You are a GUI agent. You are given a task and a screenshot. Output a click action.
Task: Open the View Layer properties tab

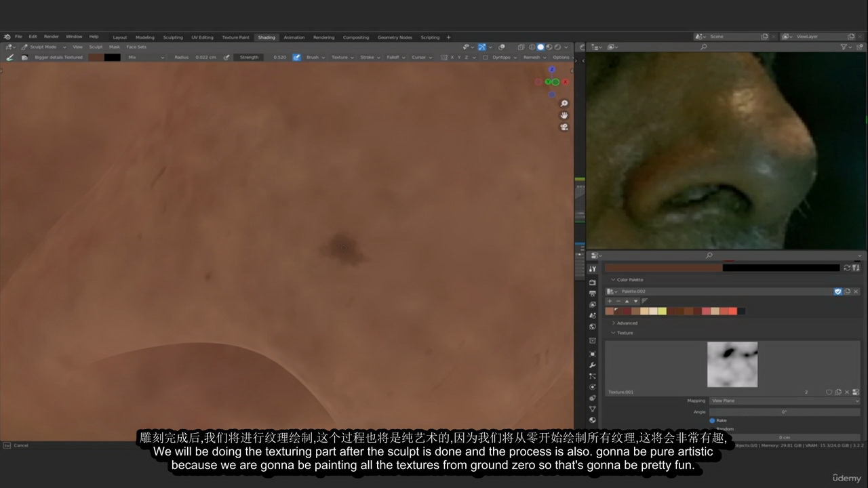[x=593, y=304]
